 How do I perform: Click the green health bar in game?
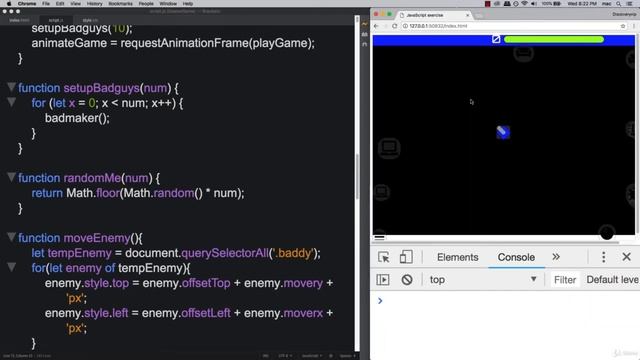click(554, 40)
